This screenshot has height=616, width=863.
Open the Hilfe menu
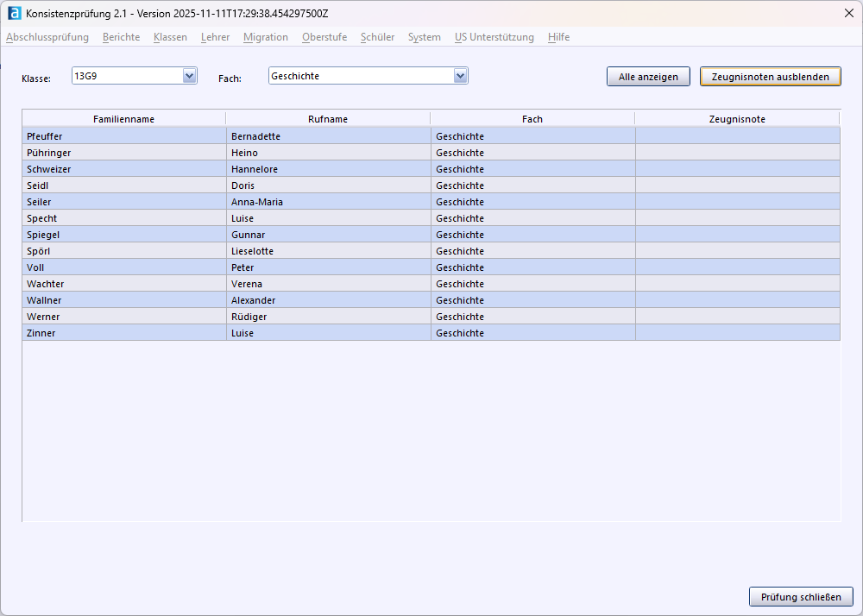(x=558, y=37)
